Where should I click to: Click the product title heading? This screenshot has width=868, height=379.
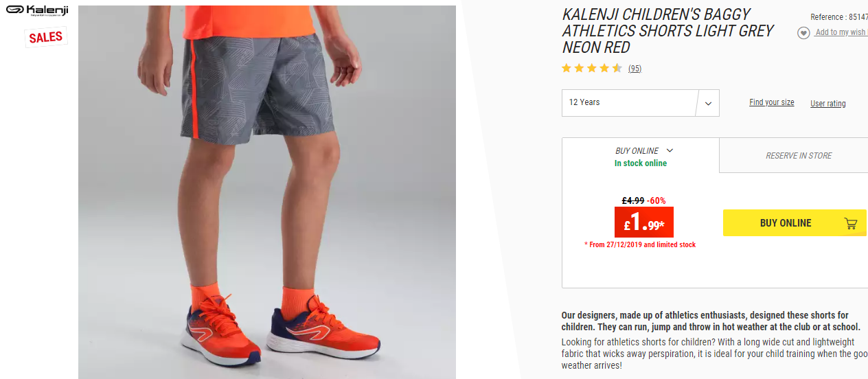pos(668,31)
